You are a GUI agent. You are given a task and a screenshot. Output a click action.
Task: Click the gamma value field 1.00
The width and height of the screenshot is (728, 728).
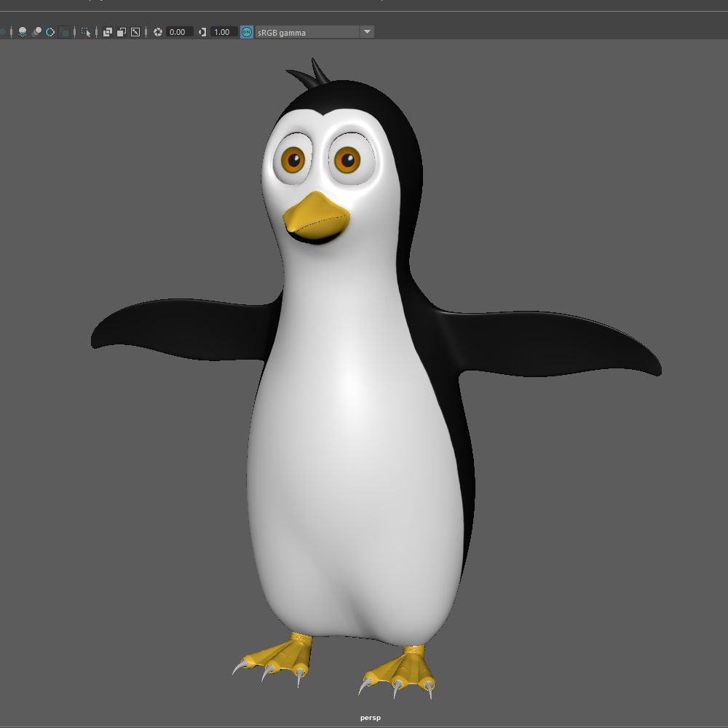pyautogui.click(x=223, y=32)
